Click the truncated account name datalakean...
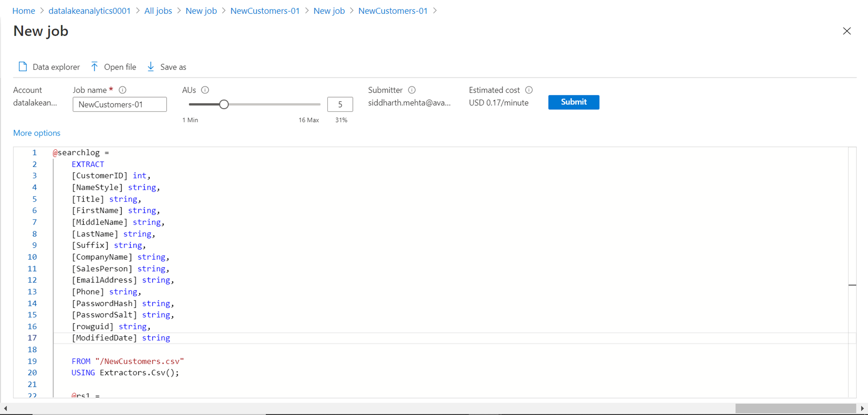Screen dimensions: 868x415 point(35,103)
